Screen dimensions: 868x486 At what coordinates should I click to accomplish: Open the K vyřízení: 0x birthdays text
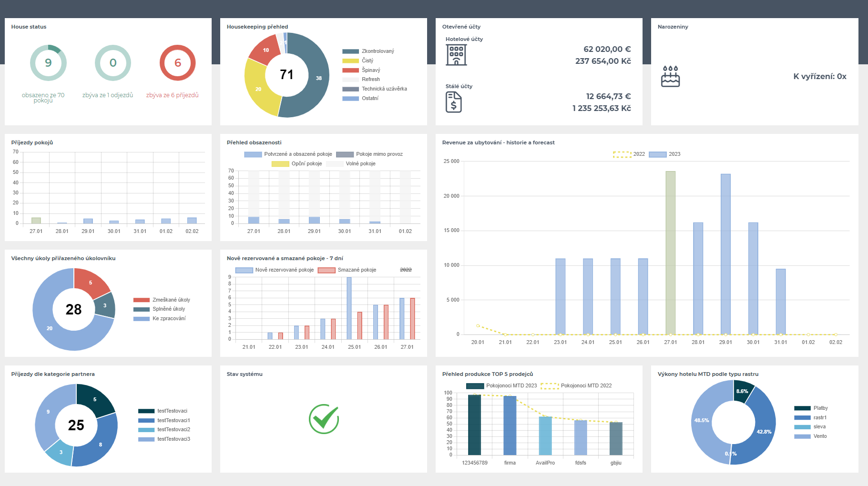pyautogui.click(x=820, y=76)
